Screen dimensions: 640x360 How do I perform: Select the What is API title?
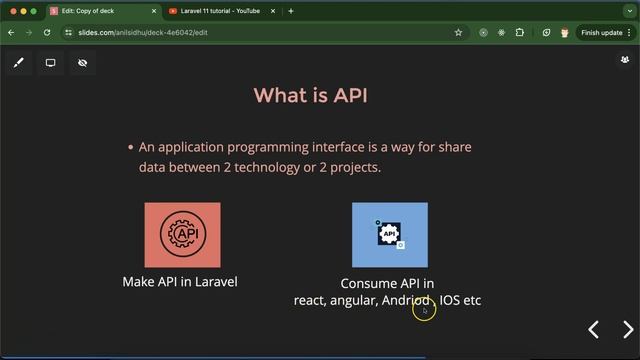(x=311, y=96)
